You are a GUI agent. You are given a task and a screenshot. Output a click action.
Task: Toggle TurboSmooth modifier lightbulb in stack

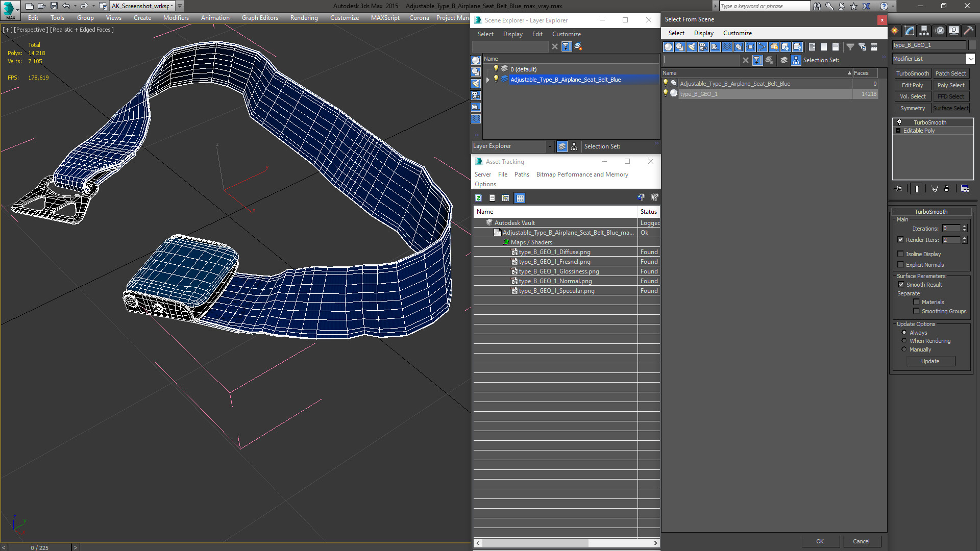pos(899,122)
